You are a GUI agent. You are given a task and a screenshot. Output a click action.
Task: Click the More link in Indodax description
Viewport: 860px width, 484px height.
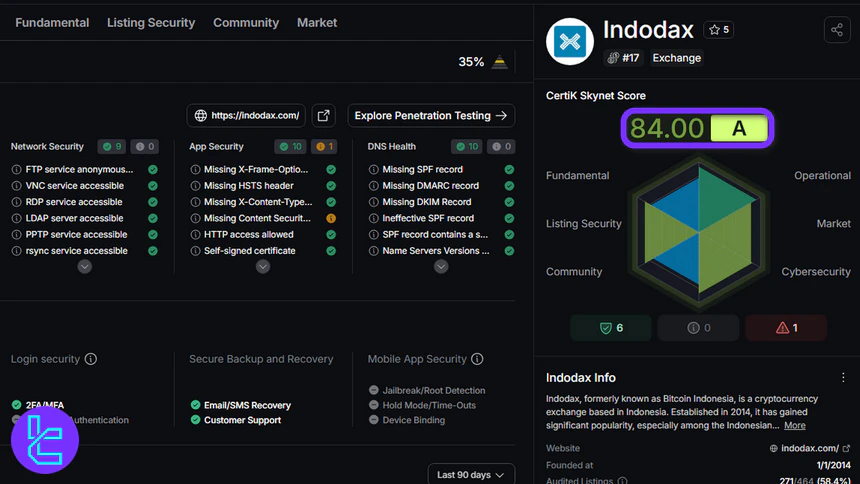[795, 425]
